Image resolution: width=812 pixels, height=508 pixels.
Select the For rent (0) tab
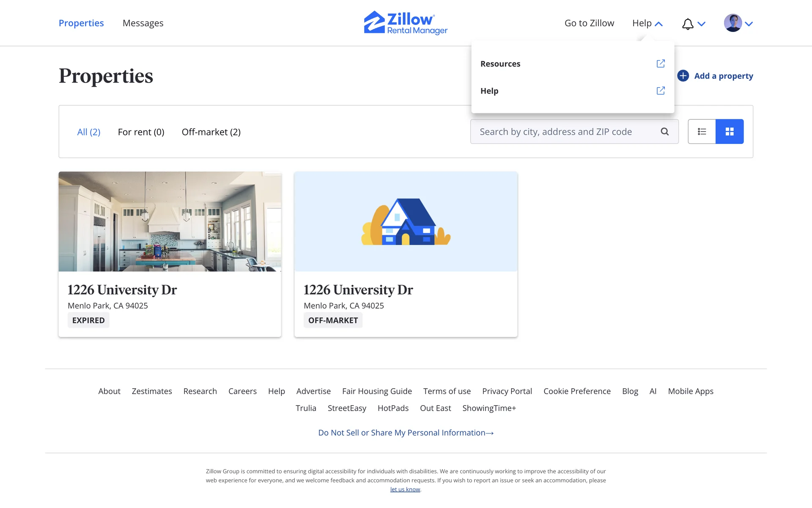[141, 132]
